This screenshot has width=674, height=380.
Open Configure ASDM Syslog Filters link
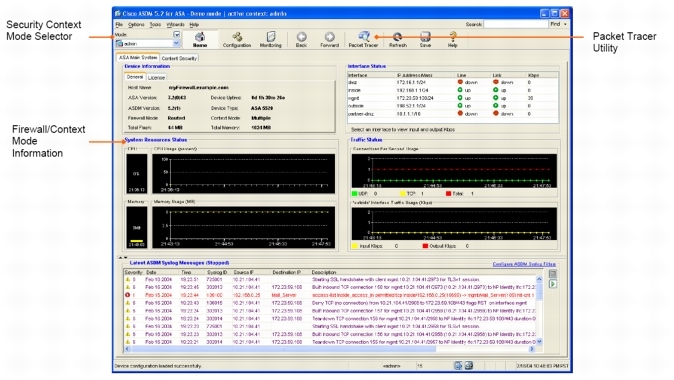(x=524, y=264)
